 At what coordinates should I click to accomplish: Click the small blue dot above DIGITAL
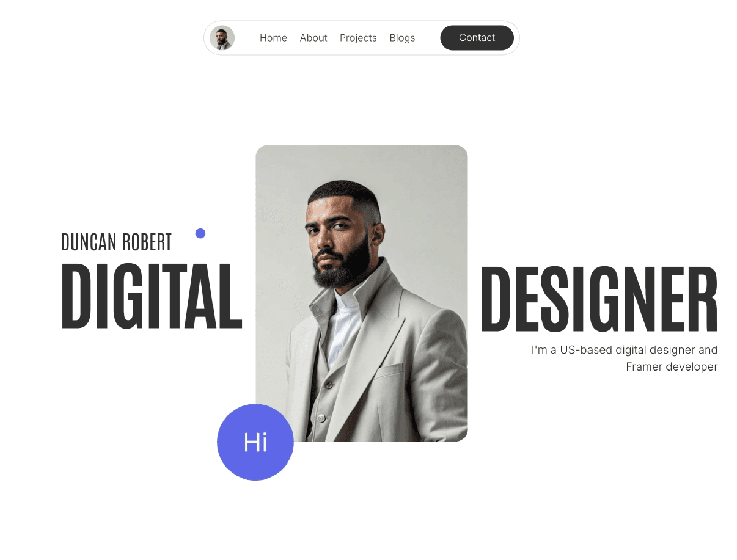pyautogui.click(x=200, y=233)
